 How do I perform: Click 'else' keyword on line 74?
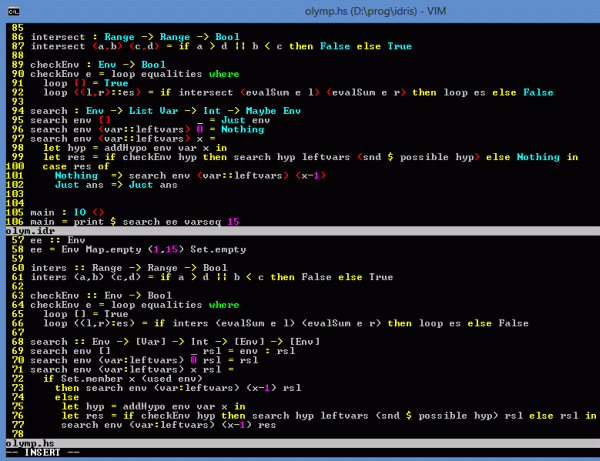67,397
